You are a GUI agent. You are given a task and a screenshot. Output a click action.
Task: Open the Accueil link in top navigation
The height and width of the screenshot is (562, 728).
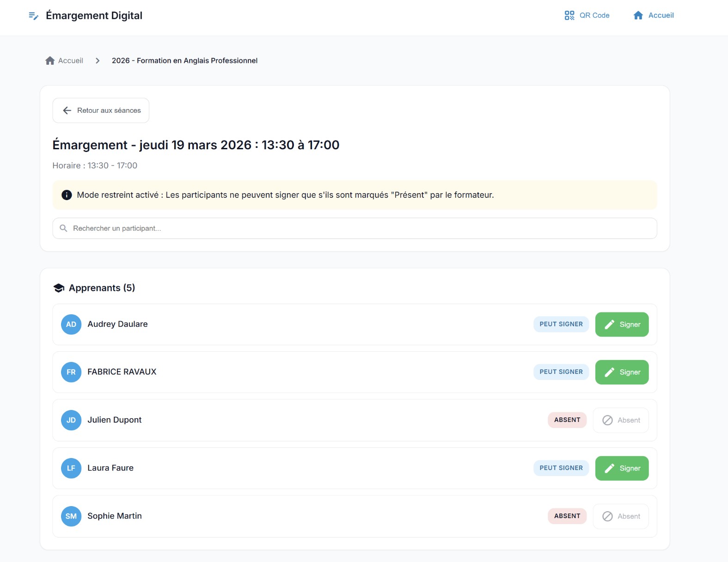pyautogui.click(x=654, y=15)
